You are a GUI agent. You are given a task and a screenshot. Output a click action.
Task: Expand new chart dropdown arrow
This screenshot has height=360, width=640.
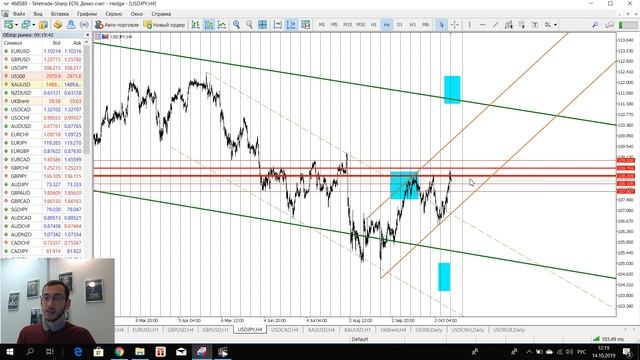point(16,25)
